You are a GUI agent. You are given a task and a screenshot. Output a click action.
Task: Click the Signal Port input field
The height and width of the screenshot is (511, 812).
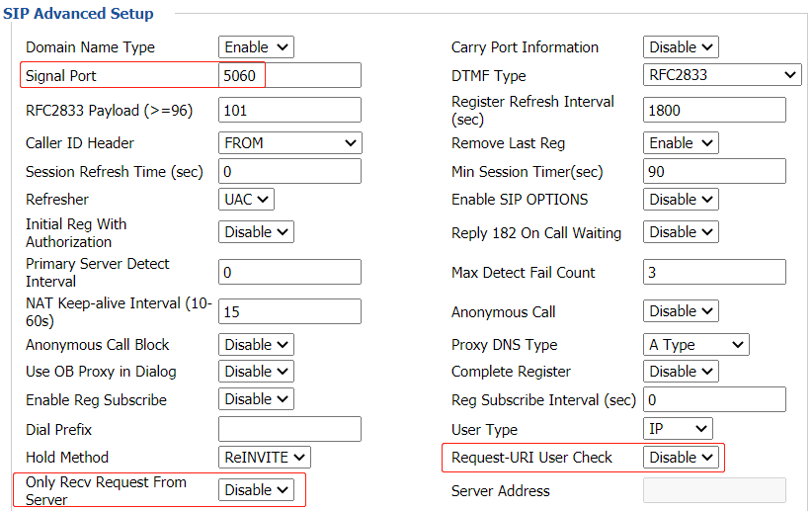(289, 76)
